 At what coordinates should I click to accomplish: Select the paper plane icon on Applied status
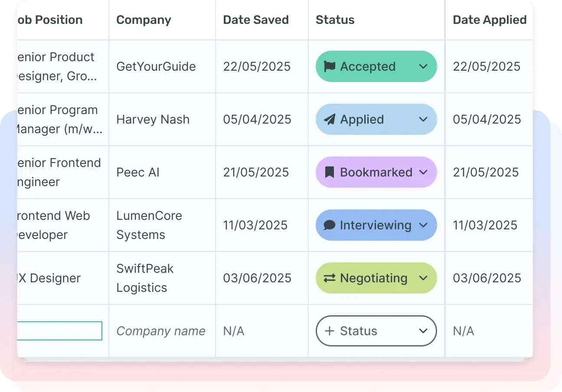[x=329, y=119]
